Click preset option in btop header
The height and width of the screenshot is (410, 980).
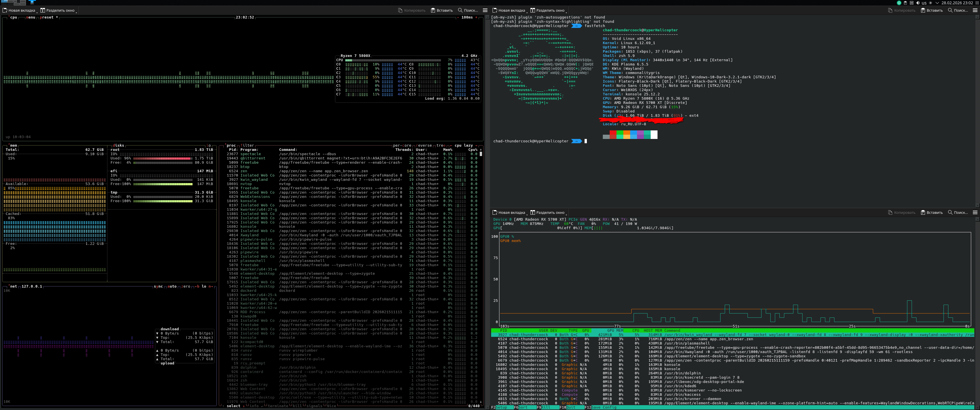coord(47,17)
